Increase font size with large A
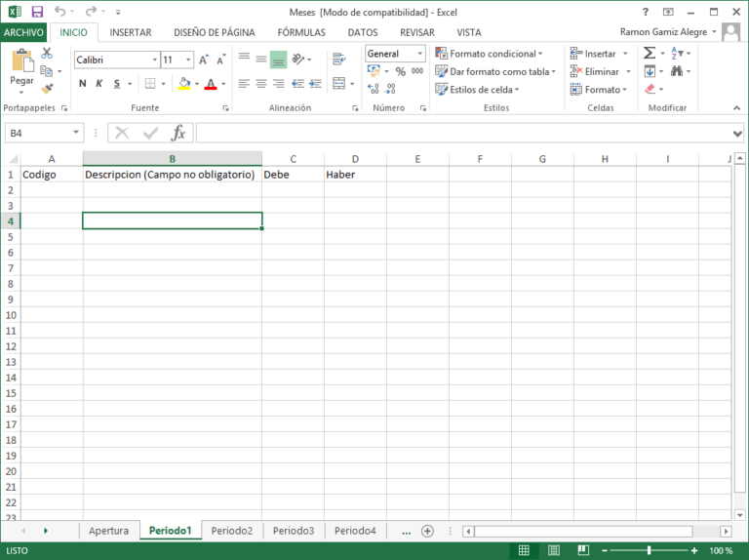Screen dimensions: 749x560 click(x=204, y=60)
